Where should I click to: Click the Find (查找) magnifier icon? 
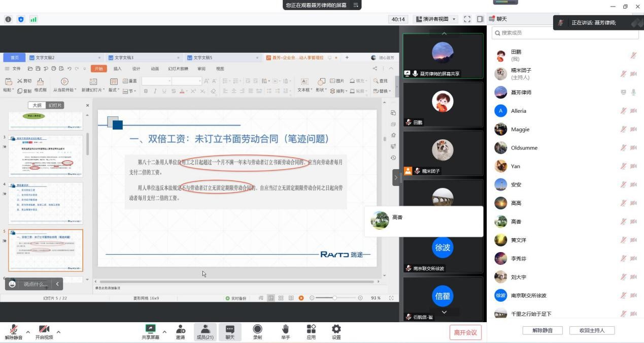[x=376, y=81]
